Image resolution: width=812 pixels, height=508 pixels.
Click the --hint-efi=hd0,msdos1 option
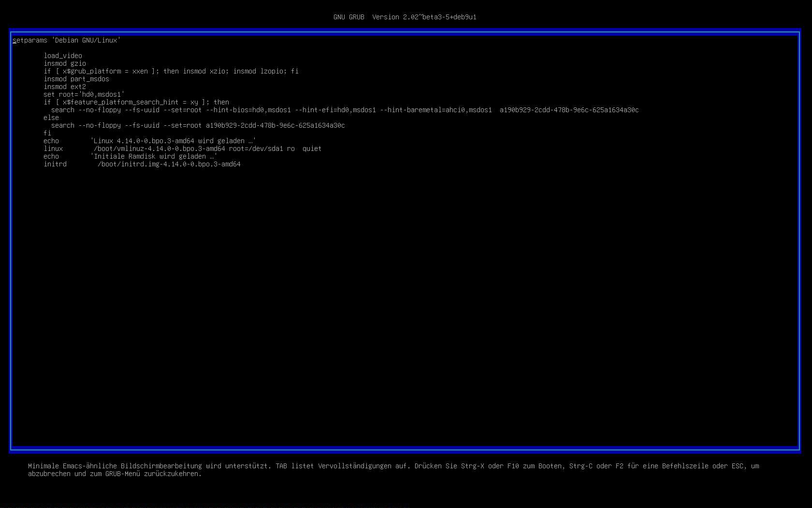pyautogui.click(x=335, y=110)
